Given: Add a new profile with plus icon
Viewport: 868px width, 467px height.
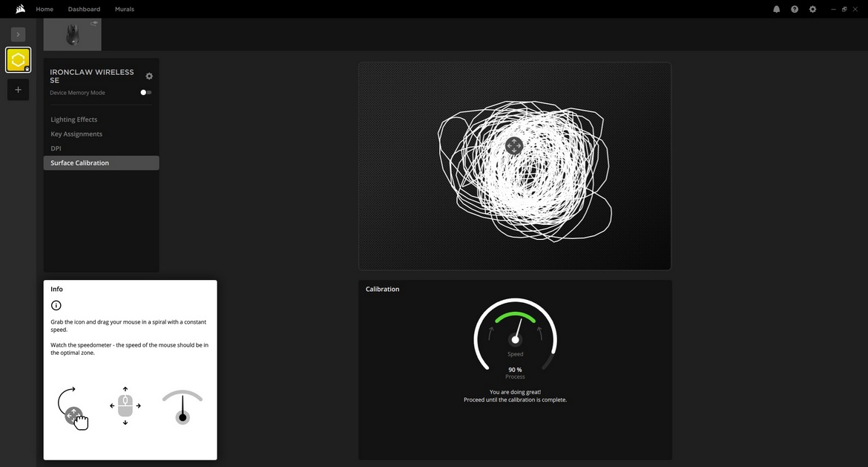Looking at the screenshot, I should click(18, 90).
